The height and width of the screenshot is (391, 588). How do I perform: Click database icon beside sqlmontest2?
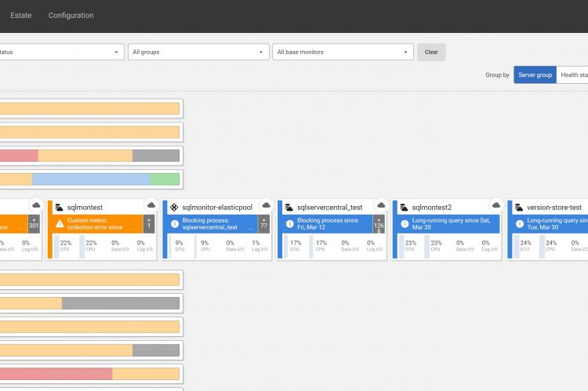[x=404, y=208]
